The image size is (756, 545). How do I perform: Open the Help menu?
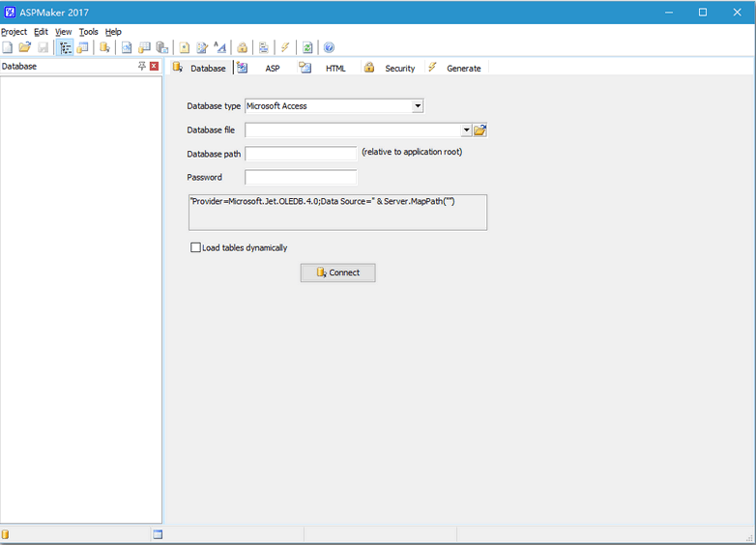(x=113, y=32)
